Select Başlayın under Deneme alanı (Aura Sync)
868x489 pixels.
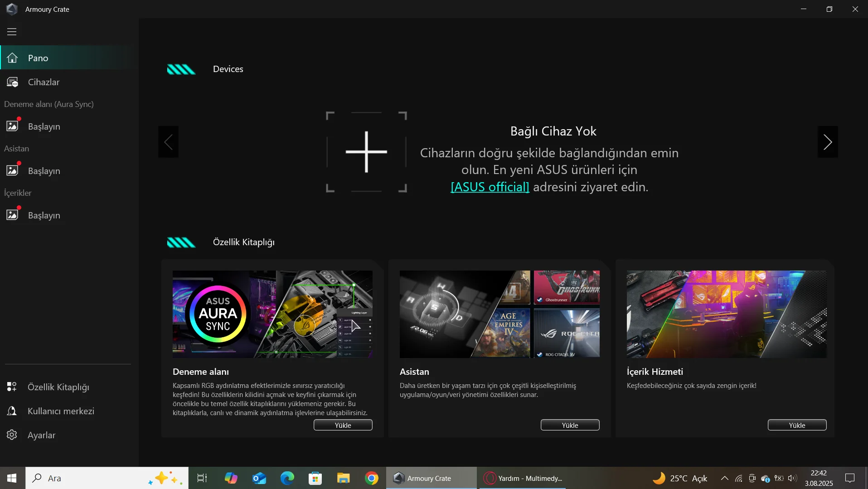(69, 126)
